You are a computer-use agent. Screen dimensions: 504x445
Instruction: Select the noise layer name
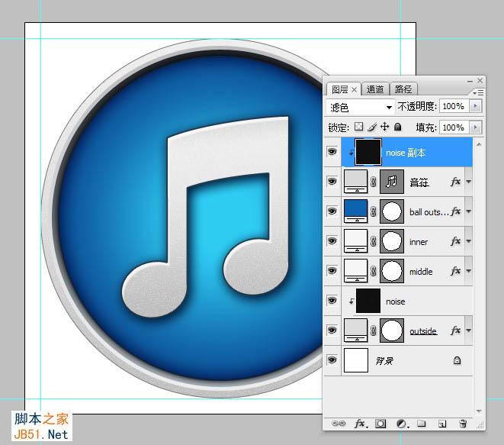(x=396, y=302)
